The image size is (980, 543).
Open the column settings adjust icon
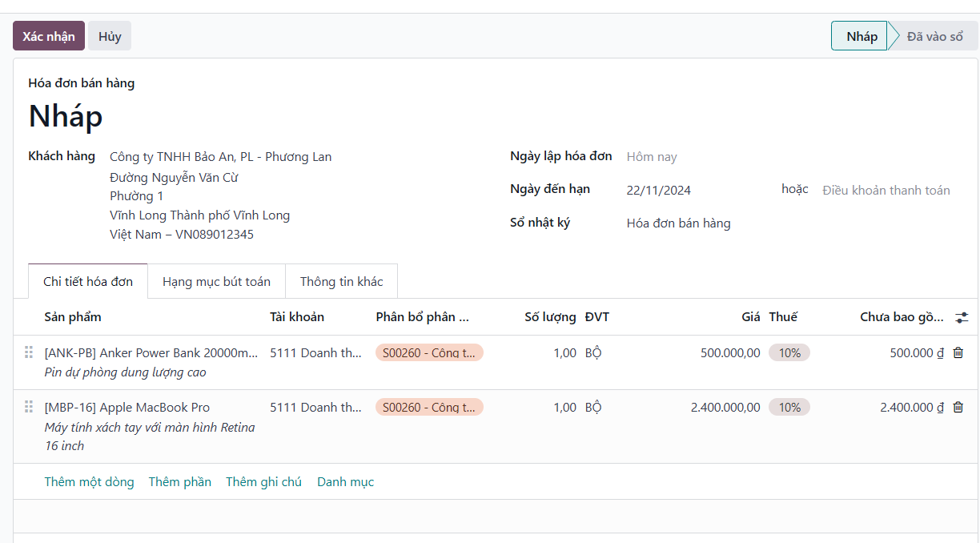click(x=962, y=317)
